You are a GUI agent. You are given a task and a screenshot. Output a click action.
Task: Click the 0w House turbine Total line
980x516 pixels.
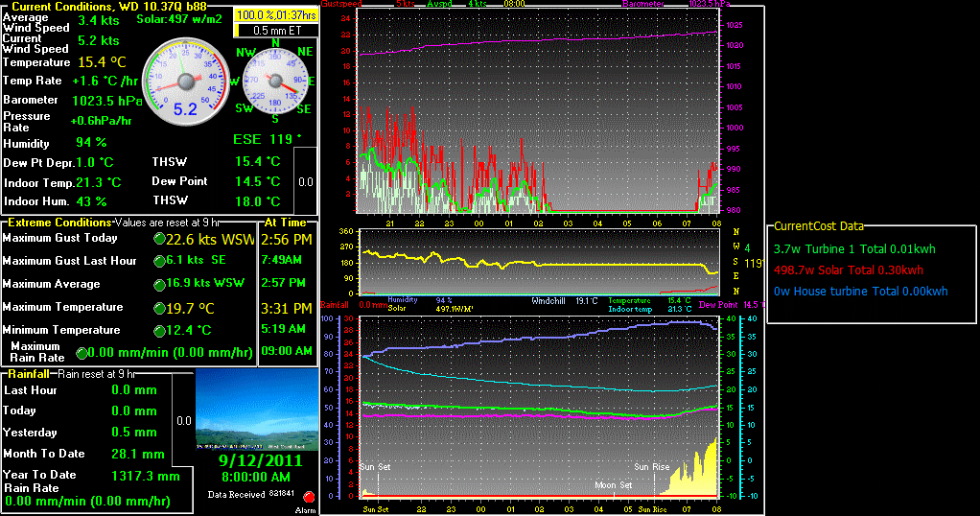(x=861, y=292)
